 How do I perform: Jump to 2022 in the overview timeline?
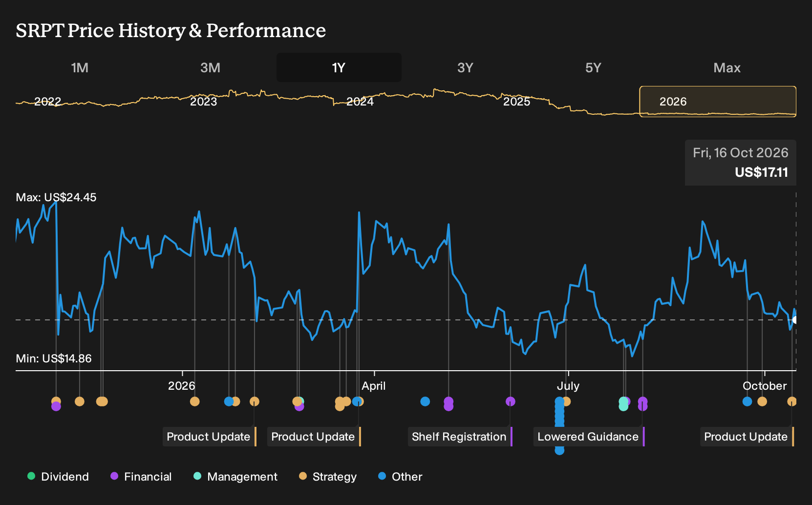pyautogui.click(x=47, y=102)
